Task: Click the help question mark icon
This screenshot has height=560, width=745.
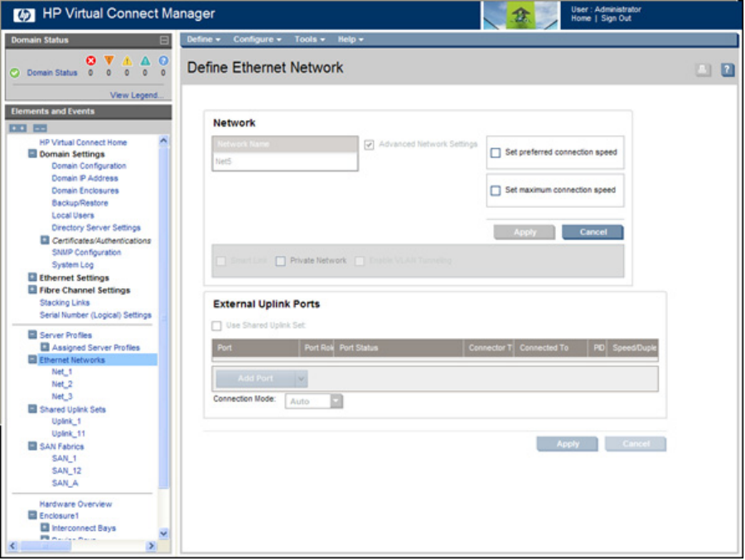Action: click(x=728, y=70)
